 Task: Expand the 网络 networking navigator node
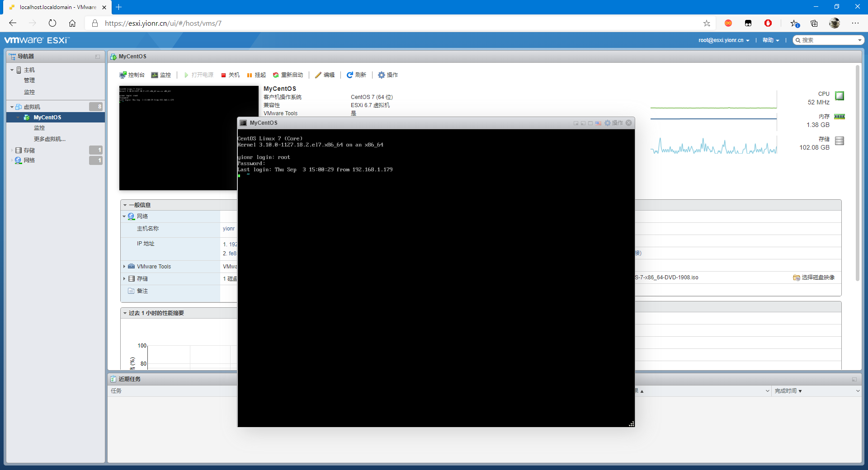point(12,160)
